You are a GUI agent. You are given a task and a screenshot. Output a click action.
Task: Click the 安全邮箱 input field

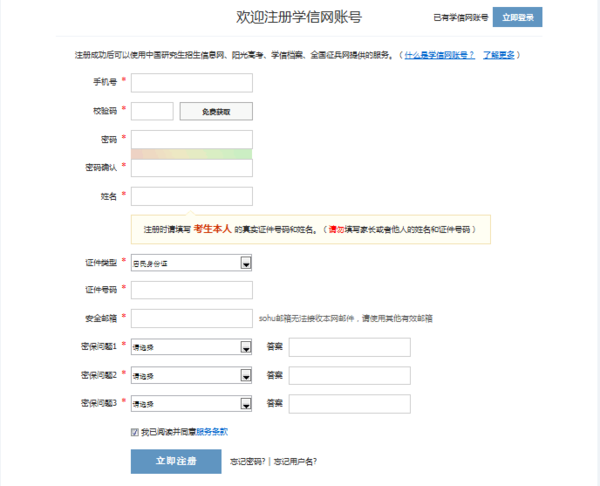191,318
